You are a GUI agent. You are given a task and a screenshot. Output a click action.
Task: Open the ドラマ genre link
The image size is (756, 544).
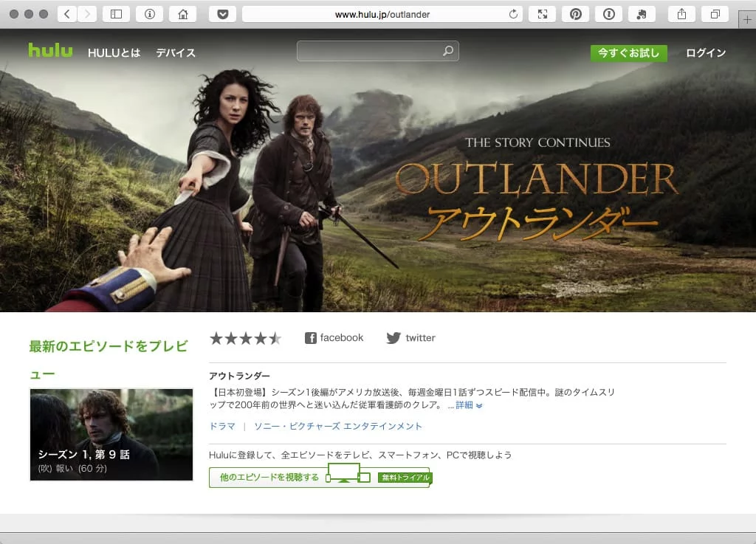(222, 426)
